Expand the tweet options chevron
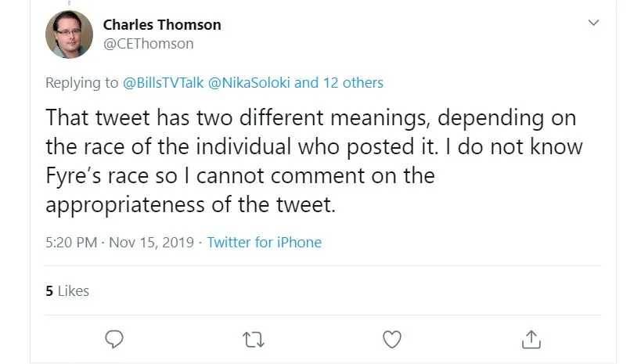The width and height of the screenshot is (641, 364). (x=592, y=23)
